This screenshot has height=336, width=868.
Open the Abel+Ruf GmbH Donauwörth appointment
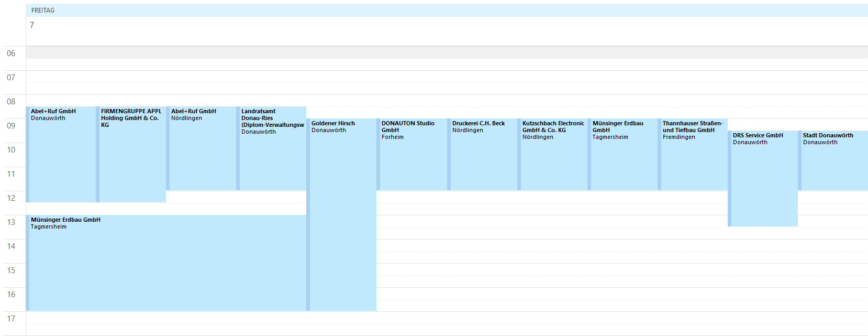point(61,154)
